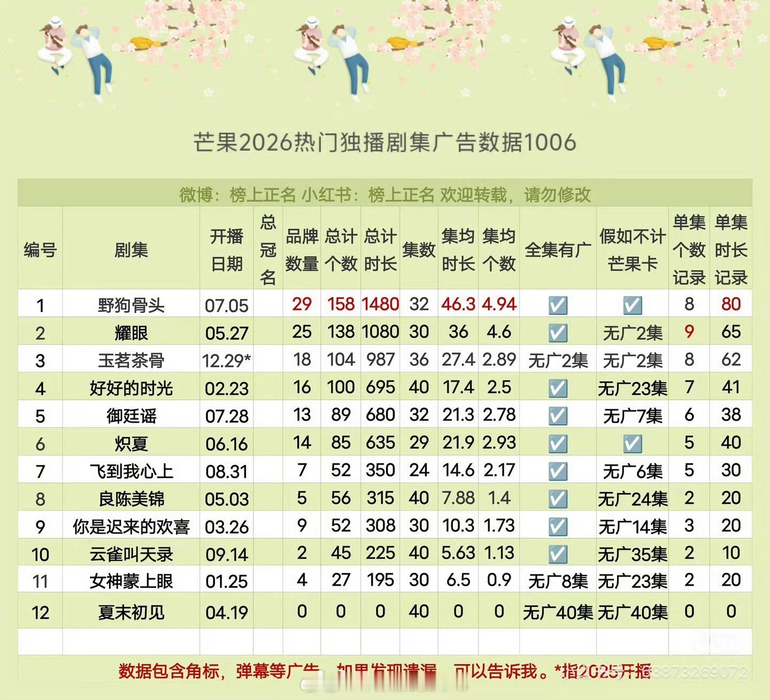Click total duration value 1480
Image resolution: width=770 pixels, height=700 pixels.
coord(380,304)
